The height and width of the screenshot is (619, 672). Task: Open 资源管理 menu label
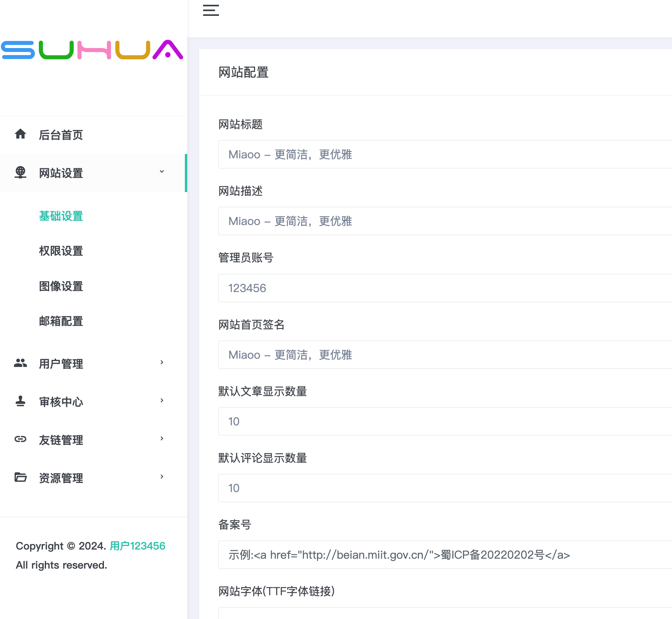(x=61, y=478)
